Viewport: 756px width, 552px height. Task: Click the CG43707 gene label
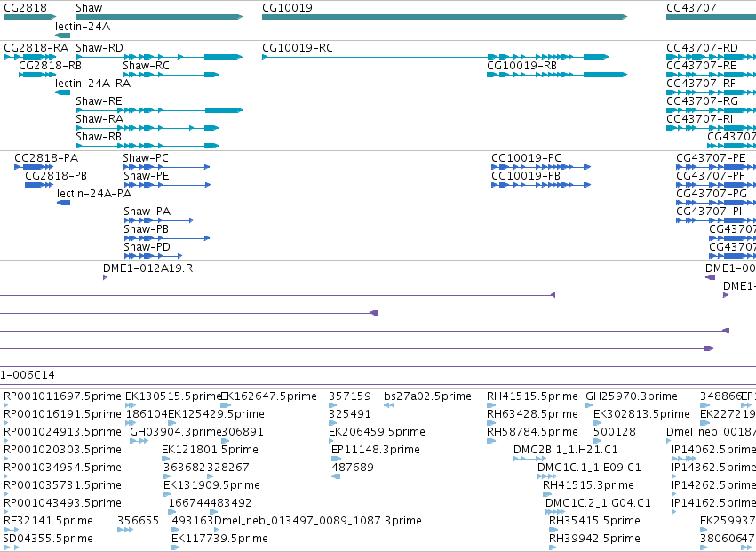click(x=691, y=8)
